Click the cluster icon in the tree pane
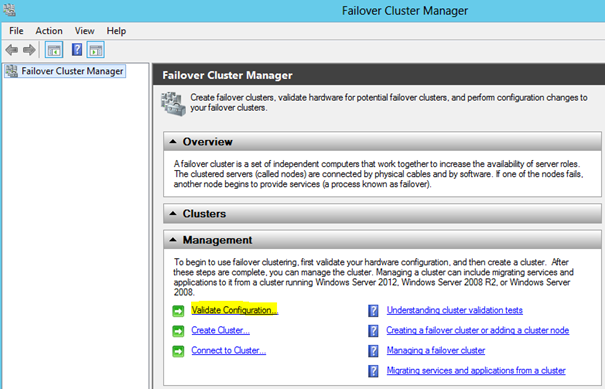This screenshot has height=389, width=605. [12, 71]
